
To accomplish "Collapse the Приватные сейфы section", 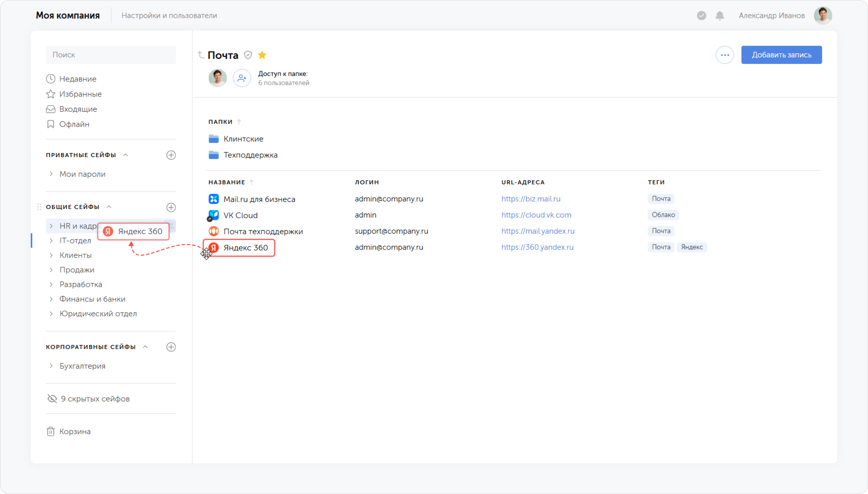I will 126,155.
